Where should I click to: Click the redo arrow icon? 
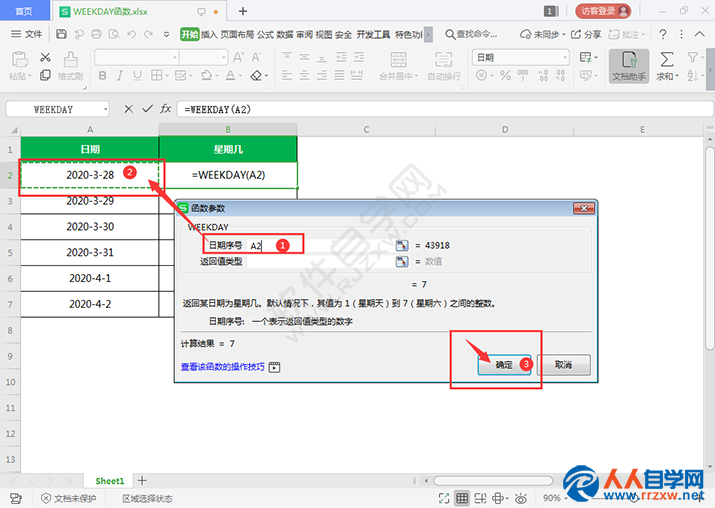click(x=149, y=34)
